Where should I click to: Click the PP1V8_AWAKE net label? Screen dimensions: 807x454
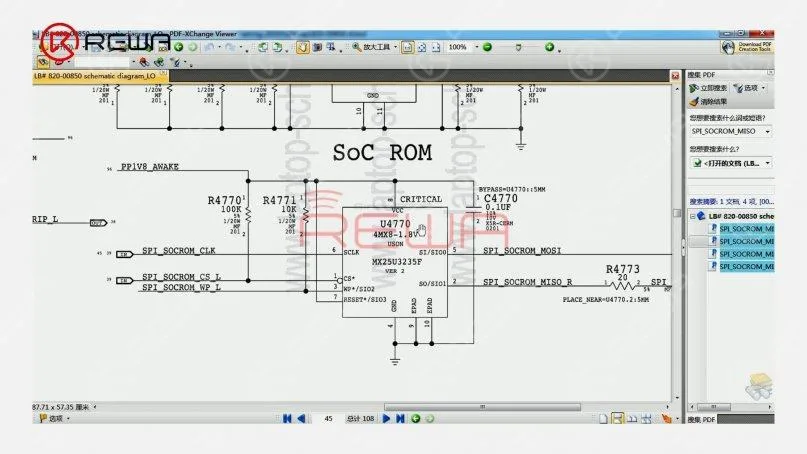pos(149,167)
